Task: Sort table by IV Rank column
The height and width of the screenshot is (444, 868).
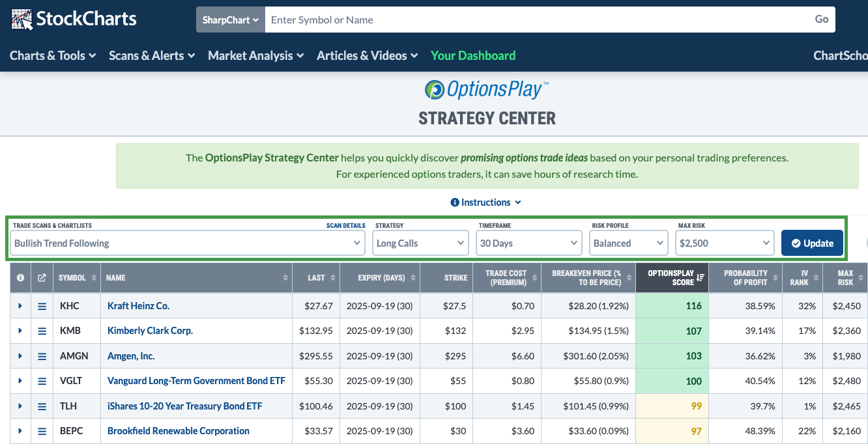Action: (802, 278)
